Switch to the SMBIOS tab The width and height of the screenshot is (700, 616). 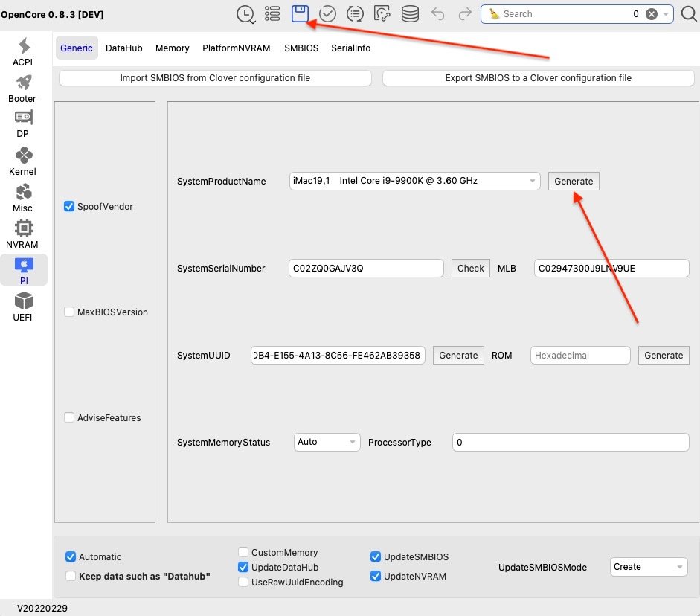pyautogui.click(x=301, y=48)
